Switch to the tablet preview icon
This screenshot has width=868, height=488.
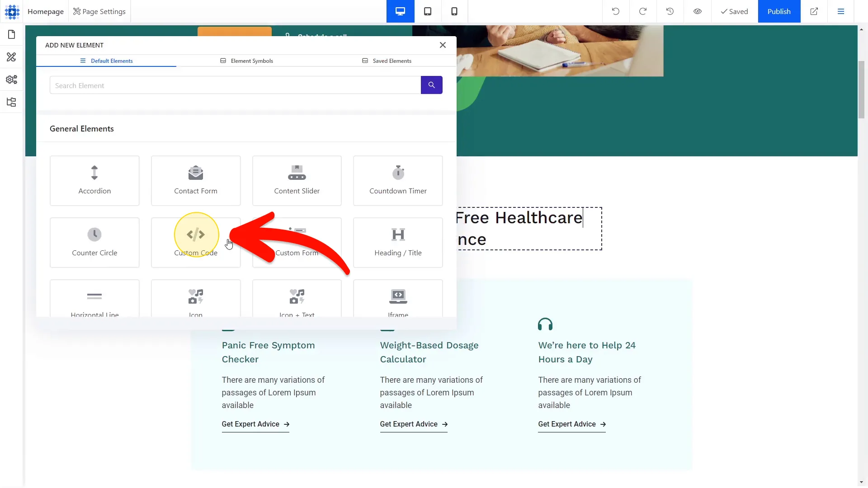(x=427, y=11)
